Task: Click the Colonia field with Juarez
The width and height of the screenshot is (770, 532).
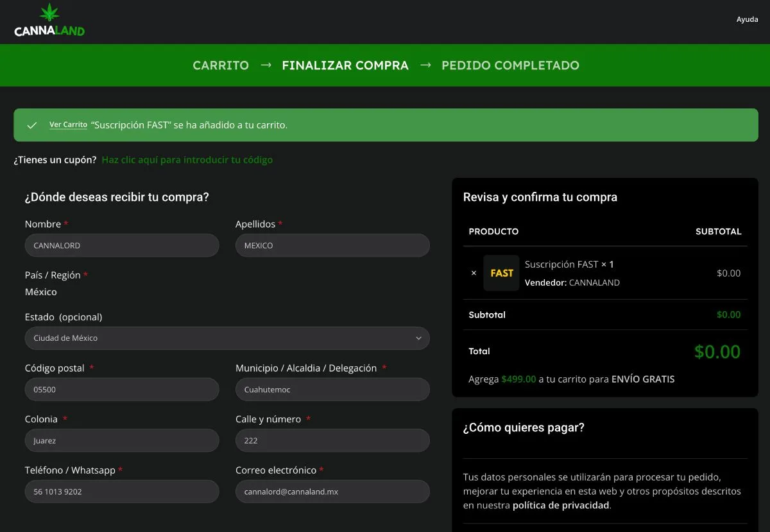Action: [x=122, y=441]
